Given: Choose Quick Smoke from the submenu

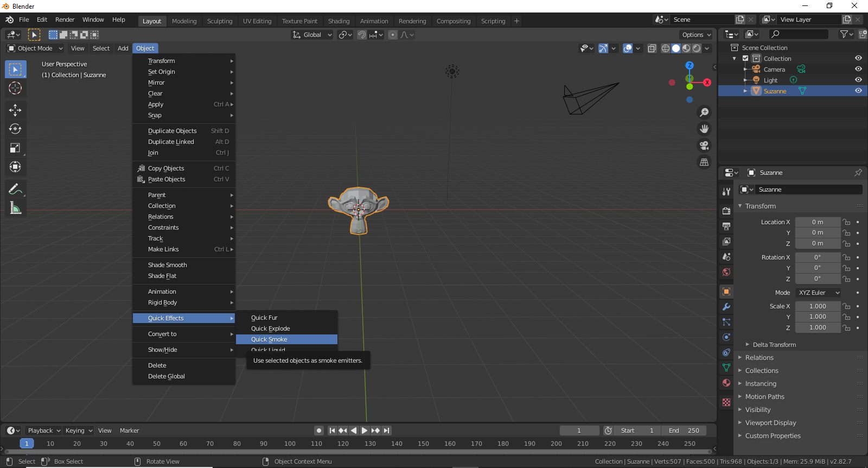Looking at the screenshot, I should (286, 339).
